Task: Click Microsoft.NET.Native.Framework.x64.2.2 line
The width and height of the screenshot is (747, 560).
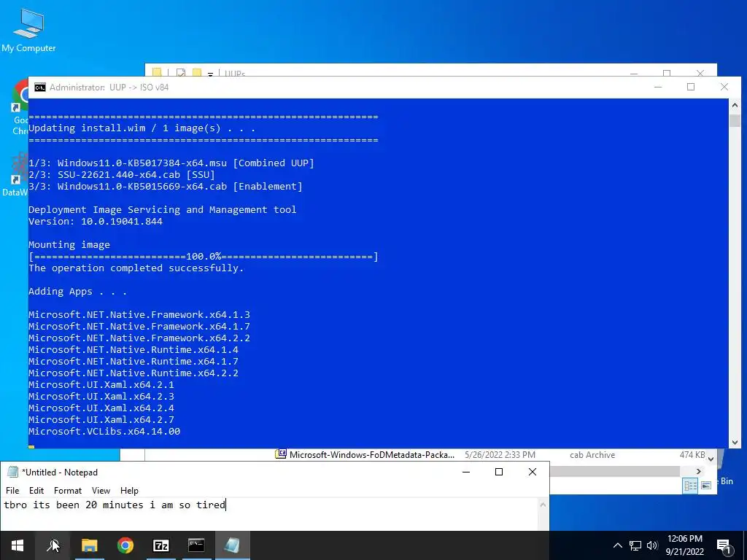Action: 139,338
